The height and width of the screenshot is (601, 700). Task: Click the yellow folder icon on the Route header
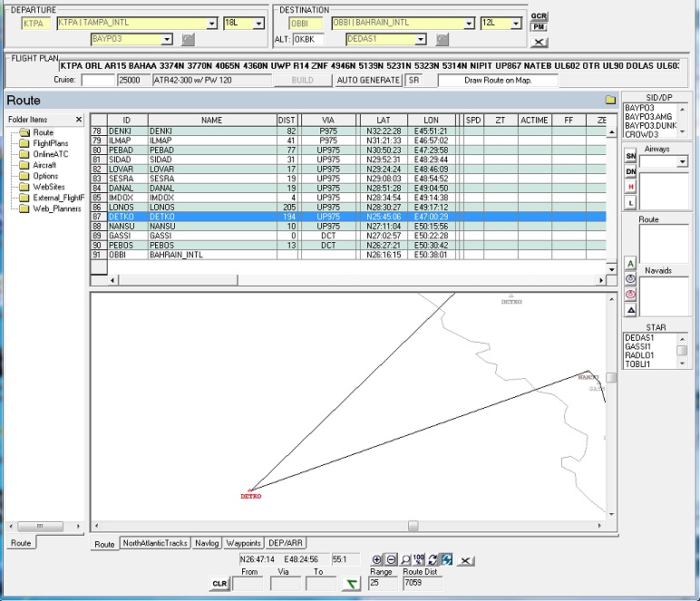pos(611,100)
